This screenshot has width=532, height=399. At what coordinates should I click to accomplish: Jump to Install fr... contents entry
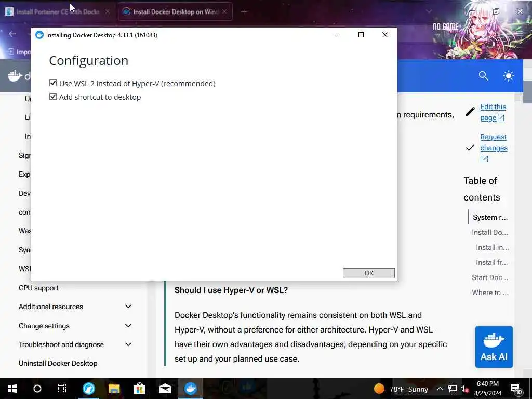(x=492, y=262)
